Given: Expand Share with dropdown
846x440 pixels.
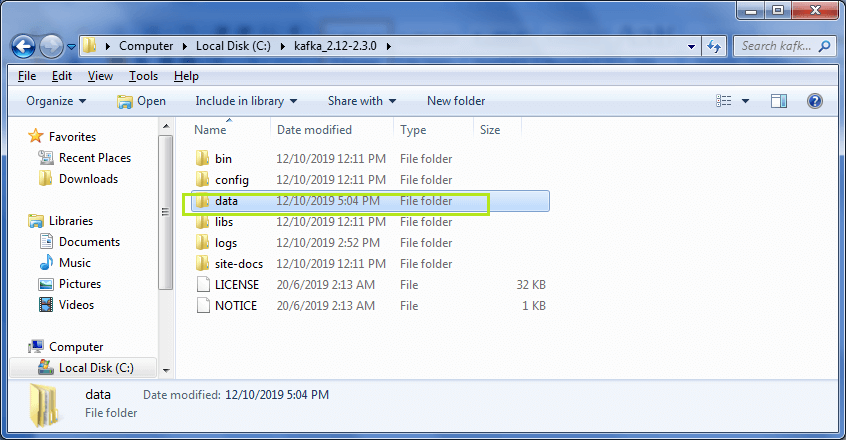Looking at the screenshot, I should [362, 101].
